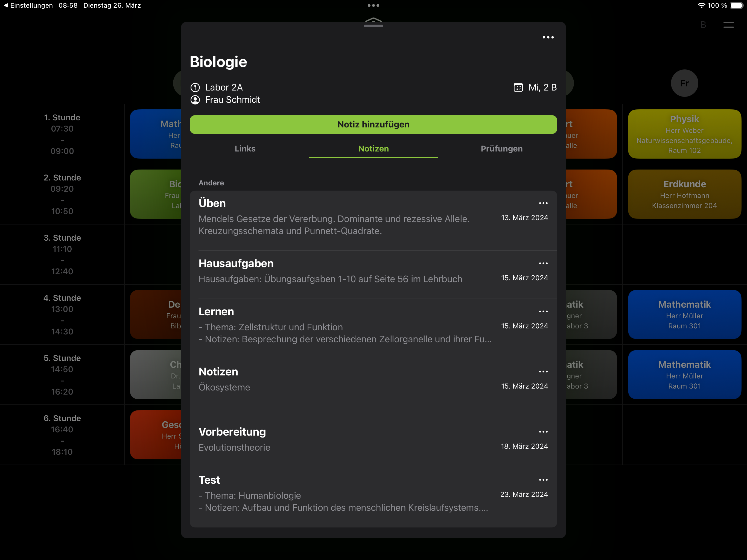Open the Vorbereitung note on Evolutionstheorie
The height and width of the screenshot is (560, 747).
[x=373, y=443]
